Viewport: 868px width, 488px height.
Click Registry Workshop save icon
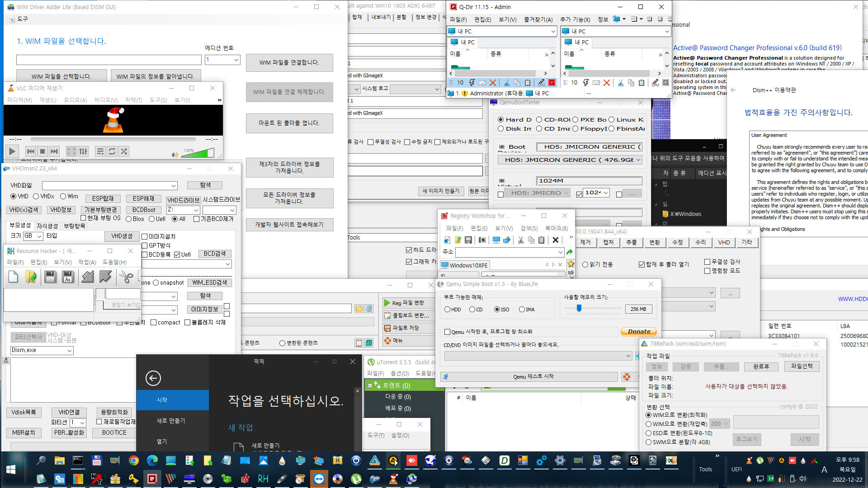tap(468, 240)
